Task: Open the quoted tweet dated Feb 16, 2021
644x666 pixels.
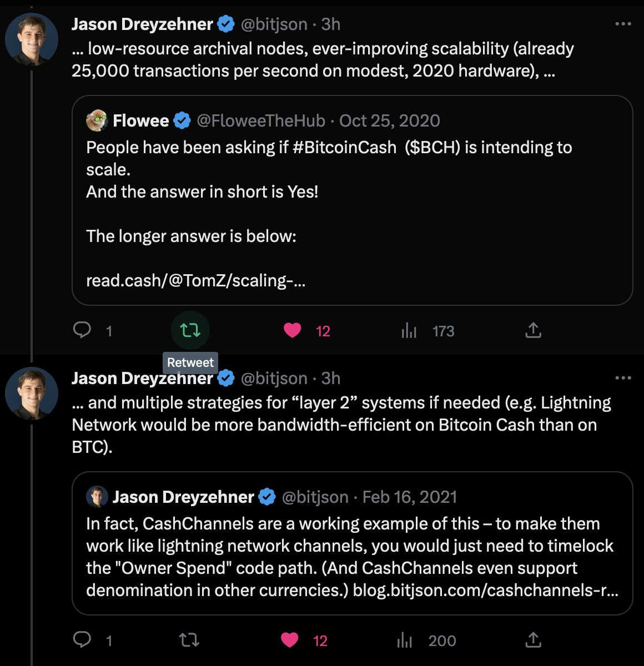Action: 410,497
